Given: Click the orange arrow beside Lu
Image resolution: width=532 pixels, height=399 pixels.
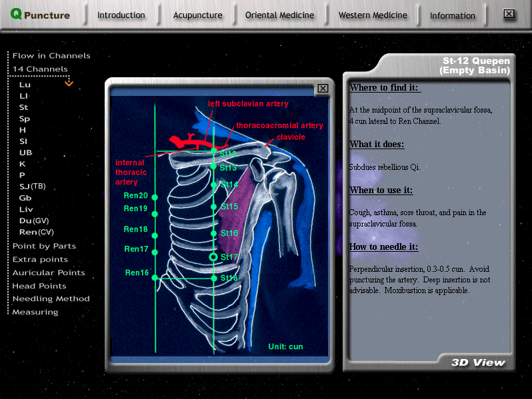Looking at the screenshot, I should coord(69,84).
